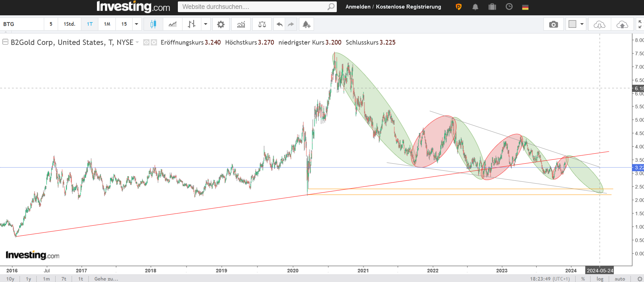Open bottom-right chart properties gear
The image size is (644, 282).
pyautogui.click(x=640, y=279)
